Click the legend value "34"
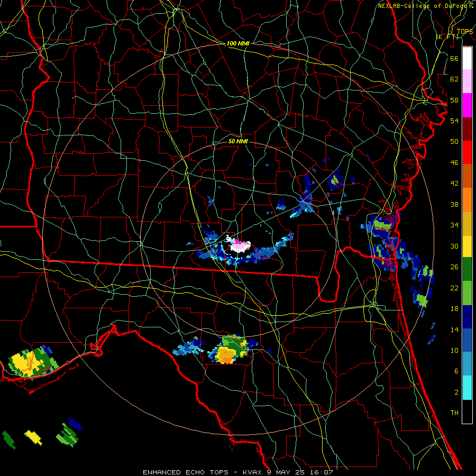Screen dimensions: 476x476 [454, 225]
